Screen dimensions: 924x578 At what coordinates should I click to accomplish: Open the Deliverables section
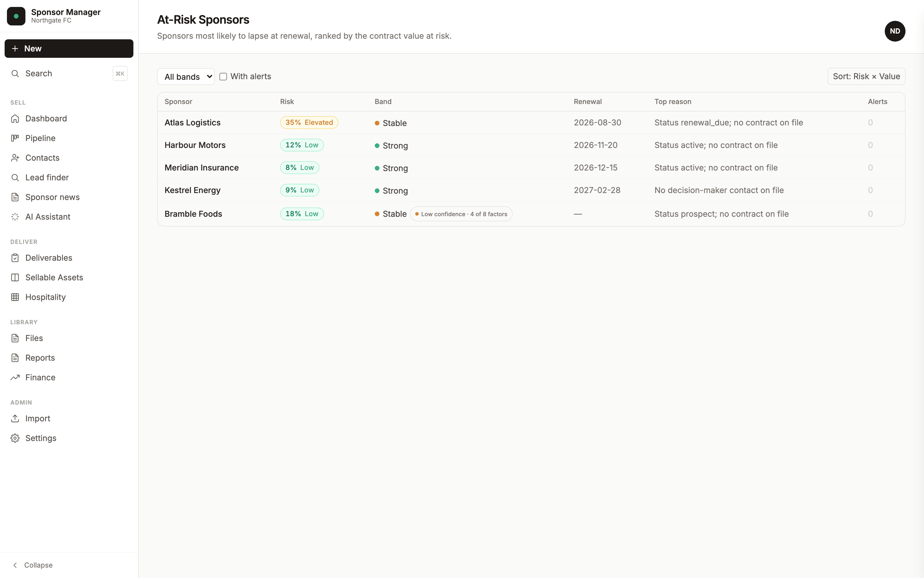[x=69, y=258]
